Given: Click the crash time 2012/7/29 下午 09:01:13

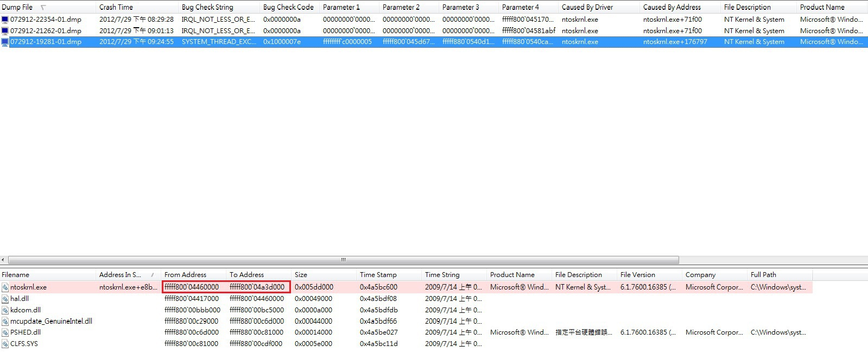Looking at the screenshot, I should tap(136, 30).
